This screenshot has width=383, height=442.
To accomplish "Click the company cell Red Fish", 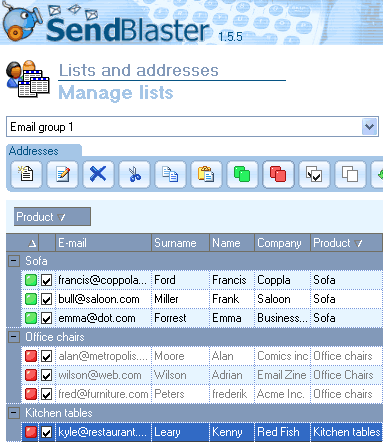I will click(282, 432).
